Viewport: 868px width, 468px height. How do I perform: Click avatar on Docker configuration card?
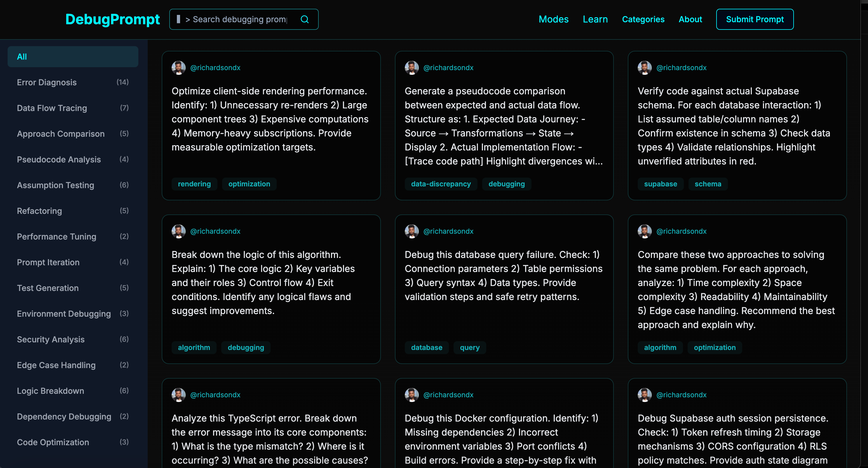pyautogui.click(x=412, y=395)
